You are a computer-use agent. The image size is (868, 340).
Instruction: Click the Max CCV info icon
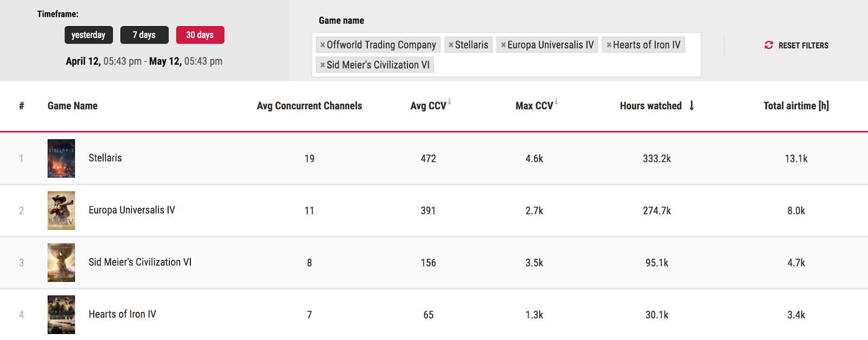coord(556,102)
